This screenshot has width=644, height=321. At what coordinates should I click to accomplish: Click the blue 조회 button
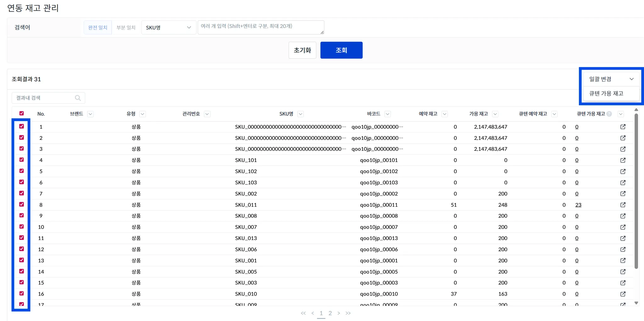(341, 50)
